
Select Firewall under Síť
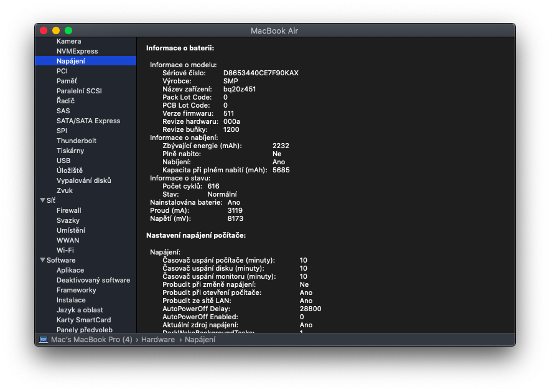(x=68, y=210)
